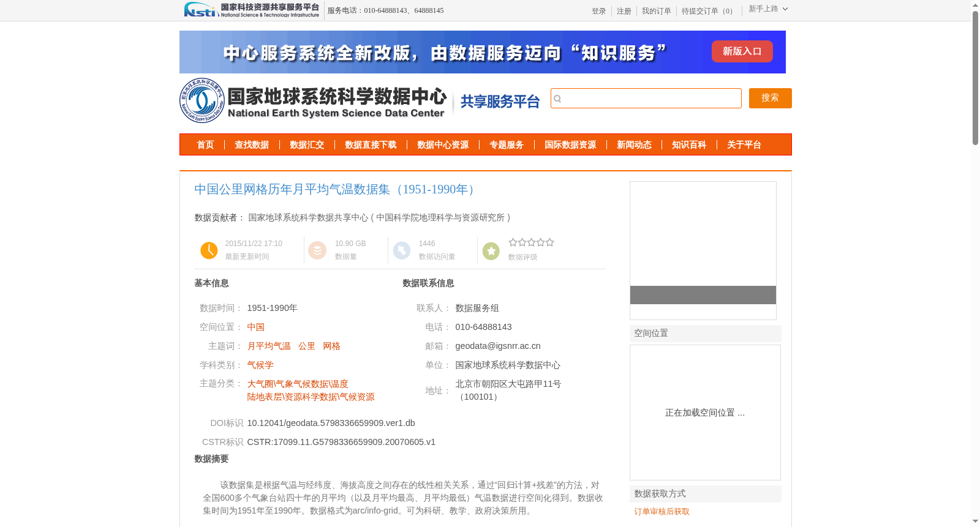Click the scrollbar down arrow
Viewport: 980px width, 527px height.
click(x=975, y=521)
